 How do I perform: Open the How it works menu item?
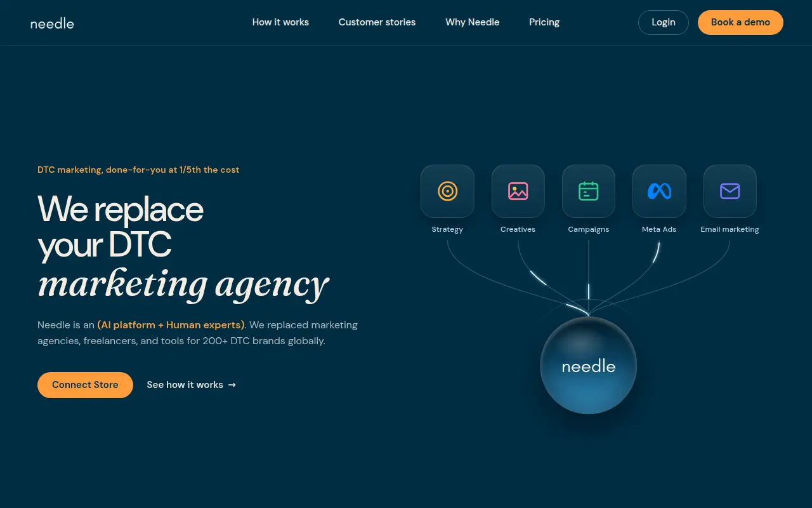point(280,22)
